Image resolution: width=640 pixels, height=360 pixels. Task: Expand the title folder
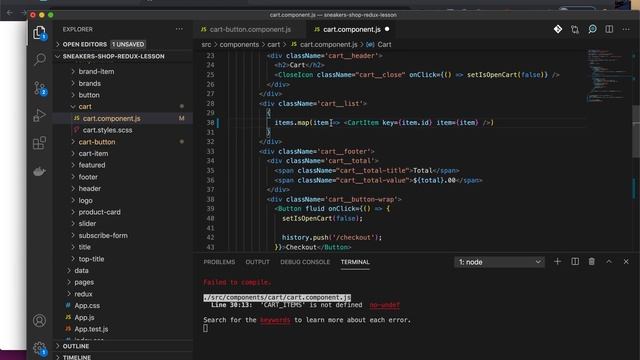coord(84,247)
